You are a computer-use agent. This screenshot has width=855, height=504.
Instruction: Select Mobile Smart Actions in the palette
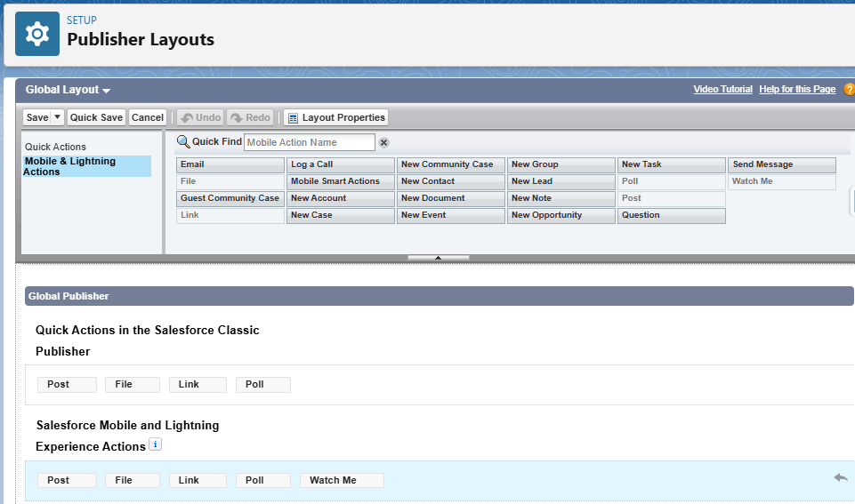[340, 181]
